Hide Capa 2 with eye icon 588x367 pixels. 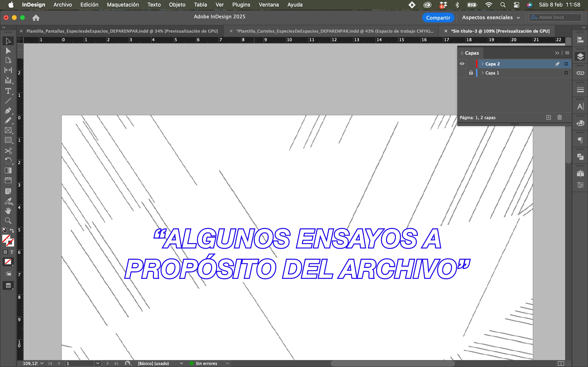[462, 64]
